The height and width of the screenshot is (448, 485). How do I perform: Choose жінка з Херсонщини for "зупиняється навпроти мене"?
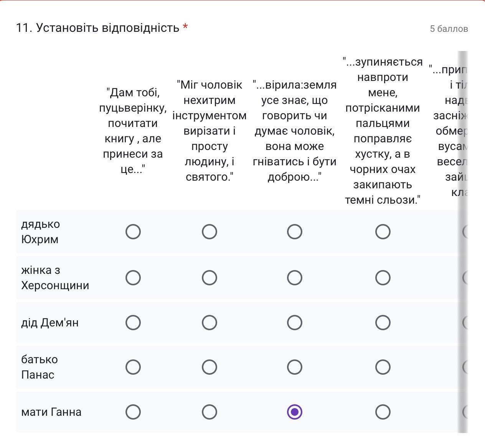click(383, 278)
